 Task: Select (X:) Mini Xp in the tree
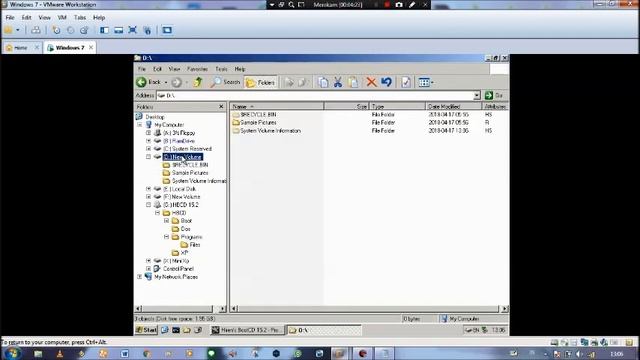[x=176, y=261]
